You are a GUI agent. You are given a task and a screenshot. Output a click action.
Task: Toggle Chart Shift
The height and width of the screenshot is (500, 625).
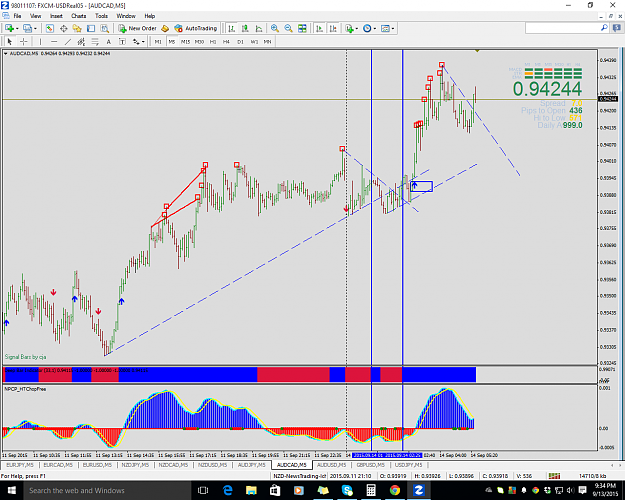(333, 28)
